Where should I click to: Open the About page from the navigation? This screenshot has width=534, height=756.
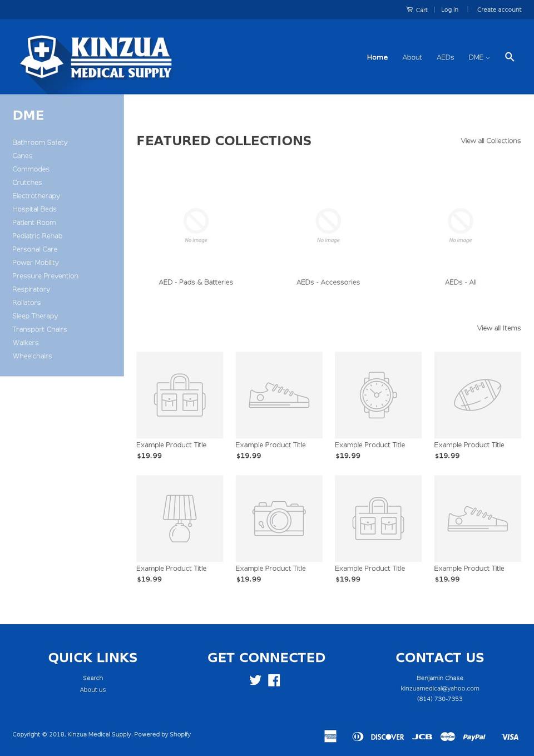pyautogui.click(x=412, y=57)
